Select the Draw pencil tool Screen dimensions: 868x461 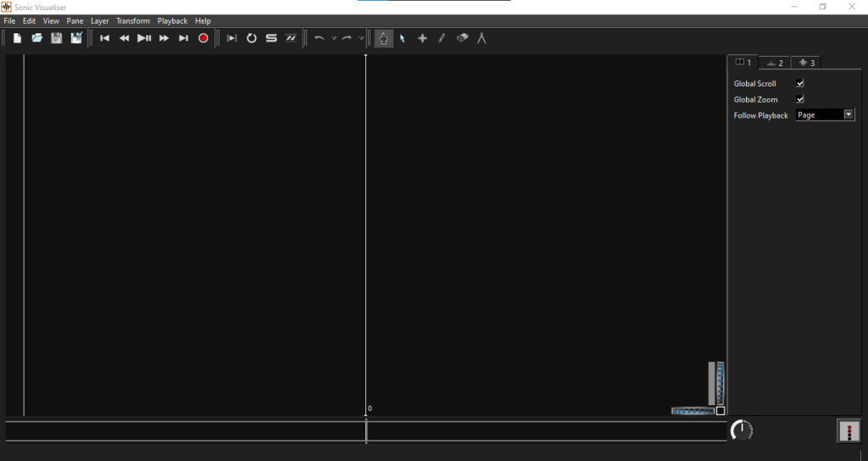click(442, 38)
